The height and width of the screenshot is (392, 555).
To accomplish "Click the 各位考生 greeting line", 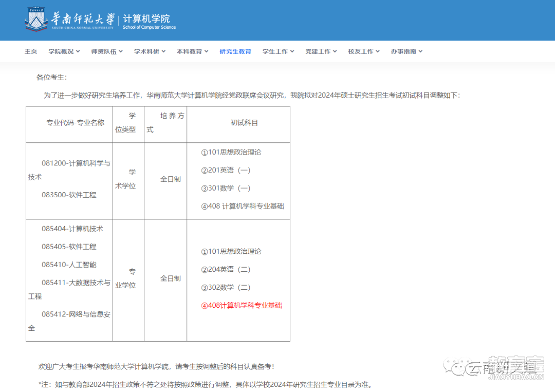I will 52,78.
